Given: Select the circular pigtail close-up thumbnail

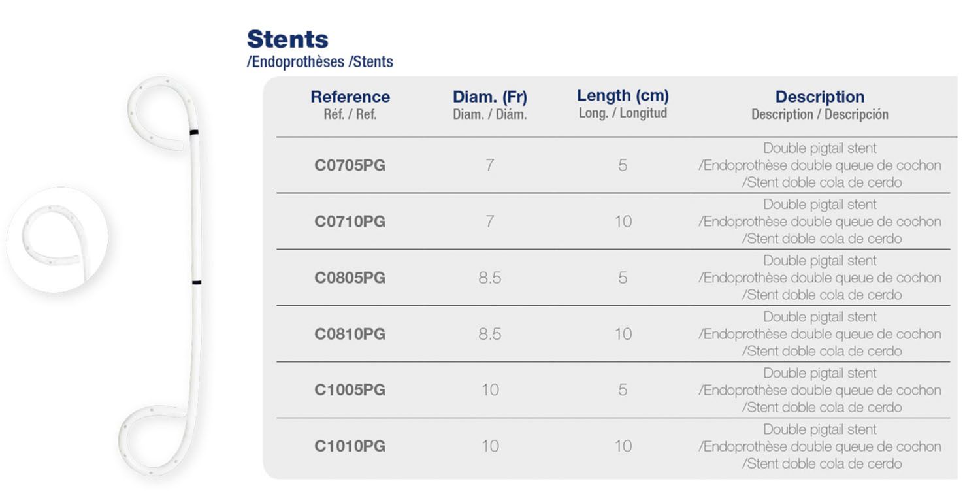Looking at the screenshot, I should (57, 239).
